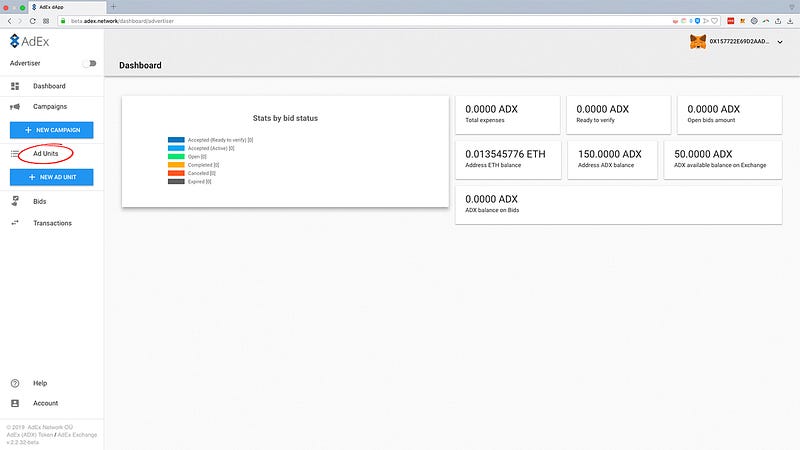Select the Total expenses card

pyautogui.click(x=508, y=115)
